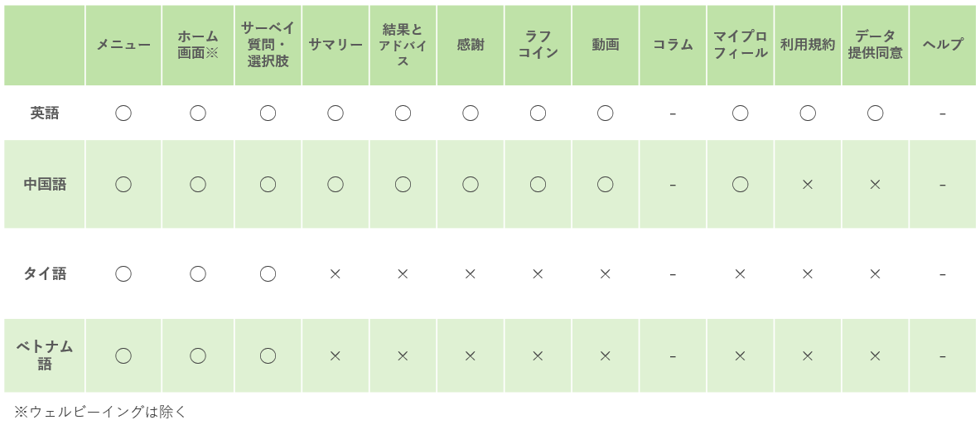
Task: Click the 英語 circle under ラフコイン
Action: 538,113
